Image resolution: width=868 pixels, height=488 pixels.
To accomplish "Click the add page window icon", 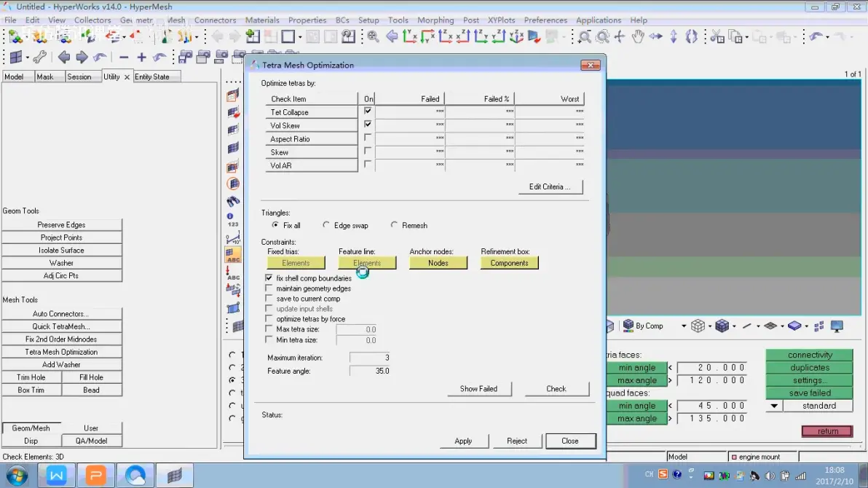I will 253,36.
